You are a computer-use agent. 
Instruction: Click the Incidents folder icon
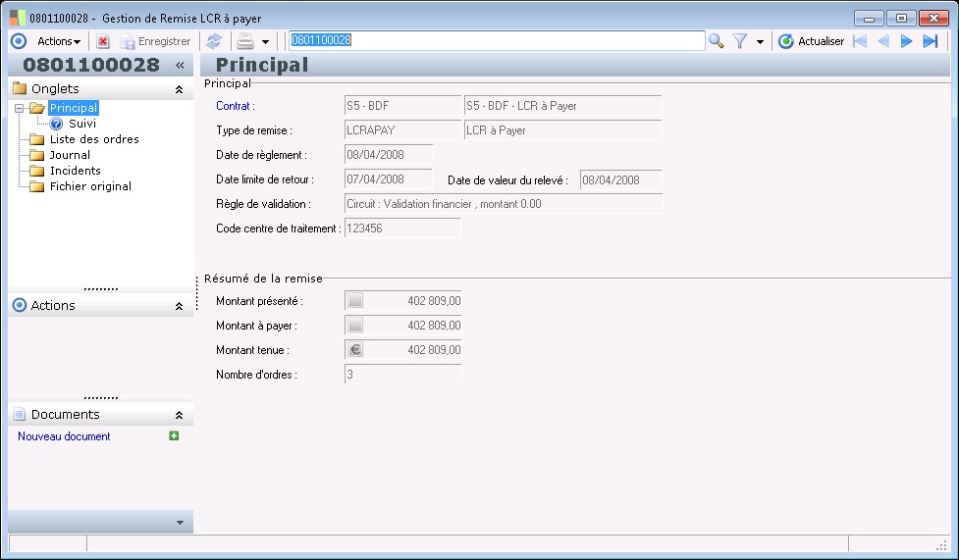(x=37, y=172)
